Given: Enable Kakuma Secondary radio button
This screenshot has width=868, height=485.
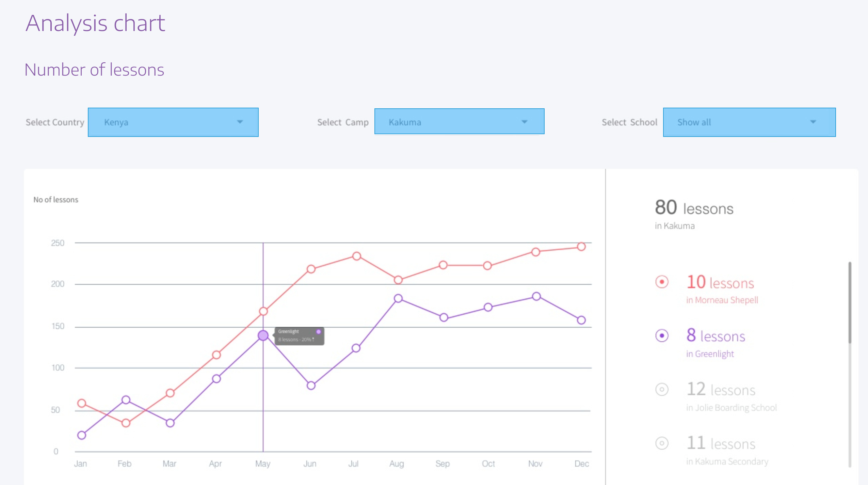Looking at the screenshot, I should [x=662, y=443].
